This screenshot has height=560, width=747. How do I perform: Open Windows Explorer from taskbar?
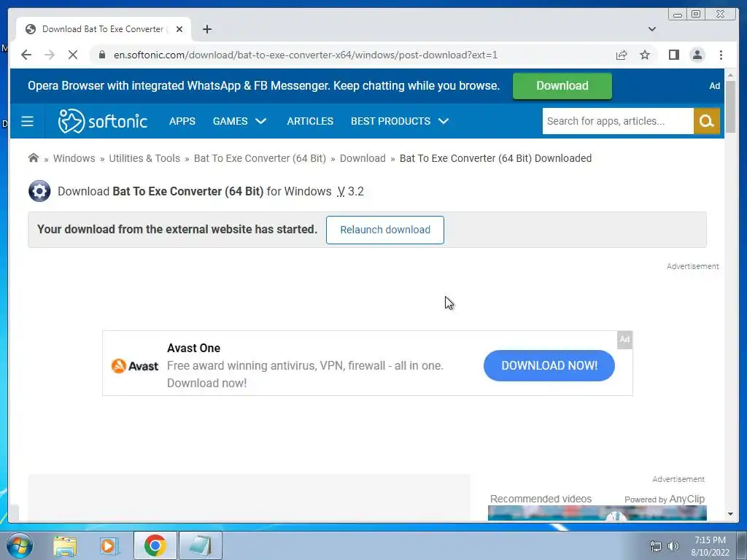pos(65,545)
